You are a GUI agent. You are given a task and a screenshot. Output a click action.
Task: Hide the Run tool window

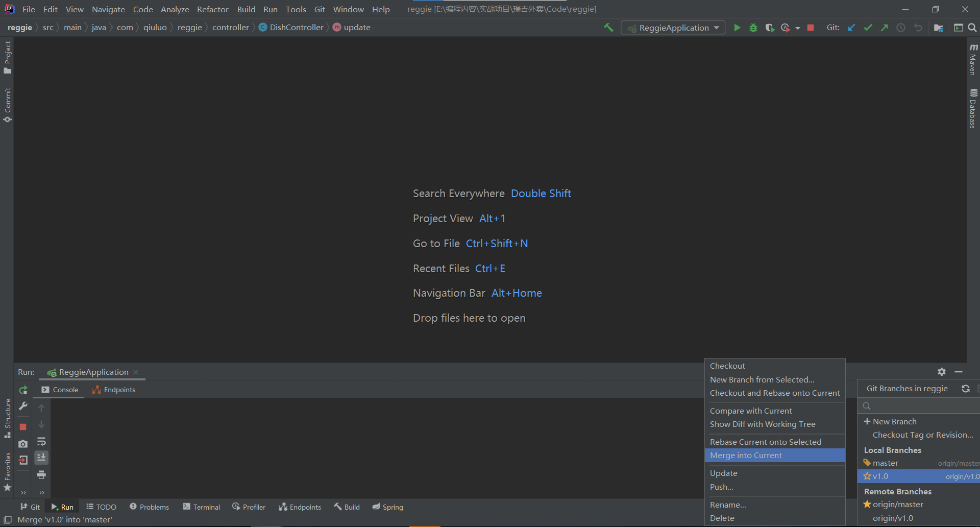pyautogui.click(x=959, y=372)
